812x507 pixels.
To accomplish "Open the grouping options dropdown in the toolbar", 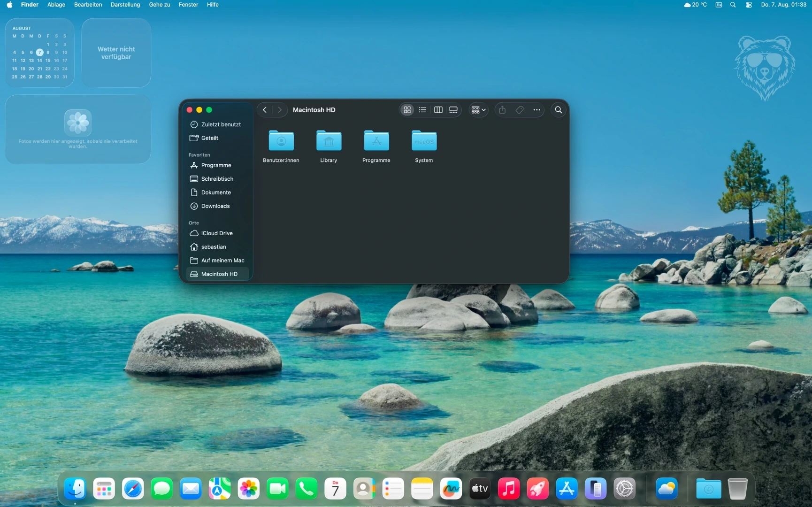I will click(x=478, y=109).
